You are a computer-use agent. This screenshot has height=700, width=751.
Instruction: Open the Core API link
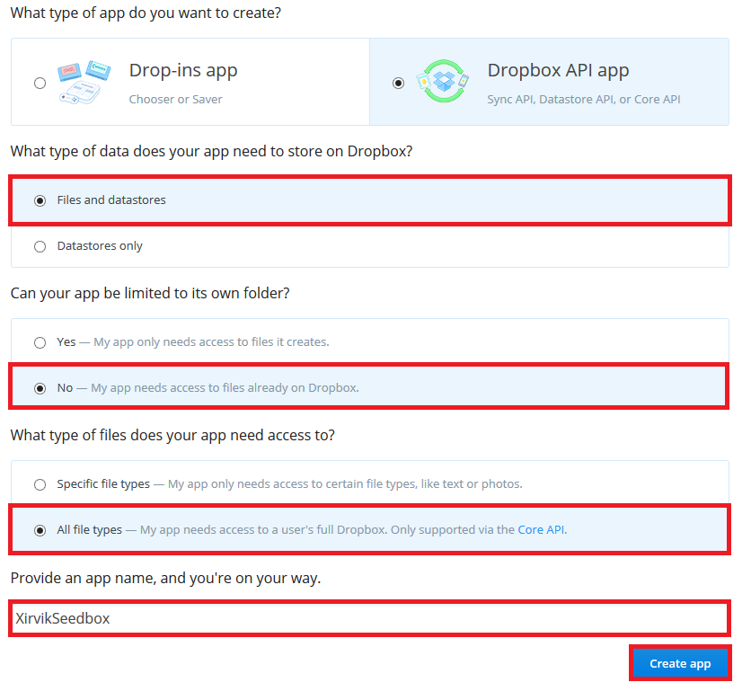click(x=541, y=530)
